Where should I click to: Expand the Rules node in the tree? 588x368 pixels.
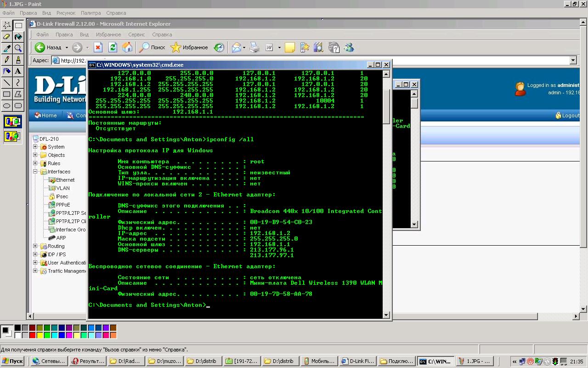pyautogui.click(x=35, y=163)
